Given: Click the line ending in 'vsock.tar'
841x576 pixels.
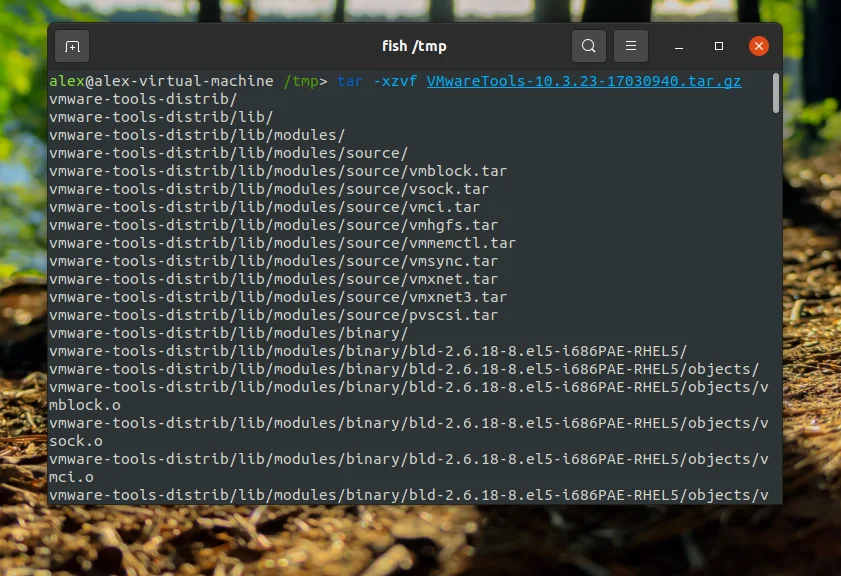Looking at the screenshot, I should pyautogui.click(x=269, y=189).
